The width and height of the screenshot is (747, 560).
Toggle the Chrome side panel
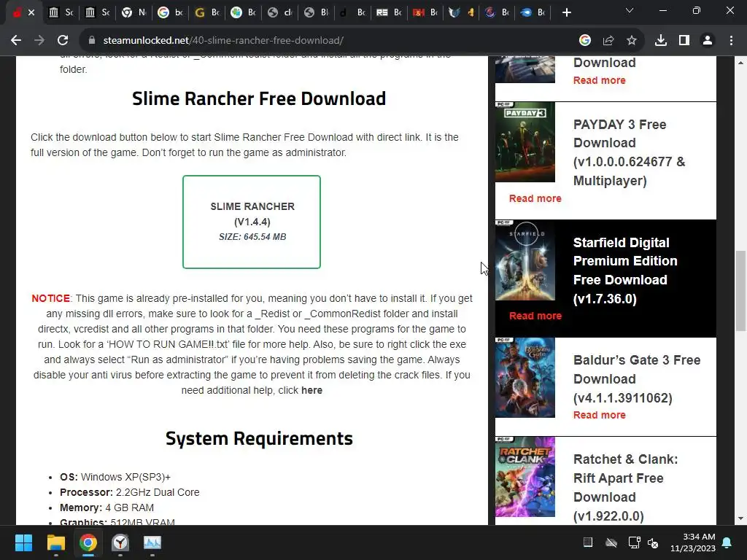pyautogui.click(x=684, y=41)
